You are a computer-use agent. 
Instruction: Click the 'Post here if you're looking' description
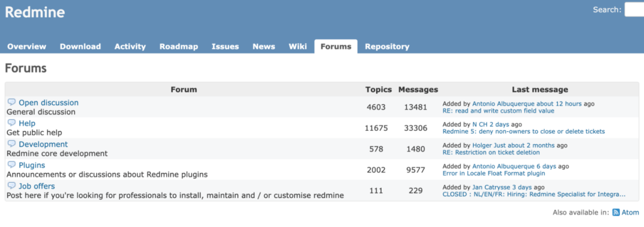coord(175,196)
